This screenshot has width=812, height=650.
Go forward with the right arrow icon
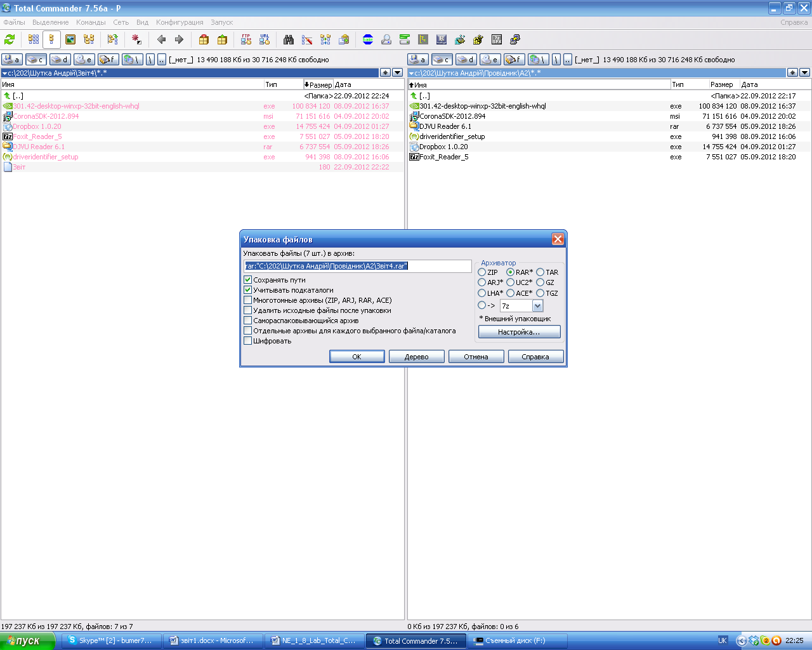click(179, 39)
